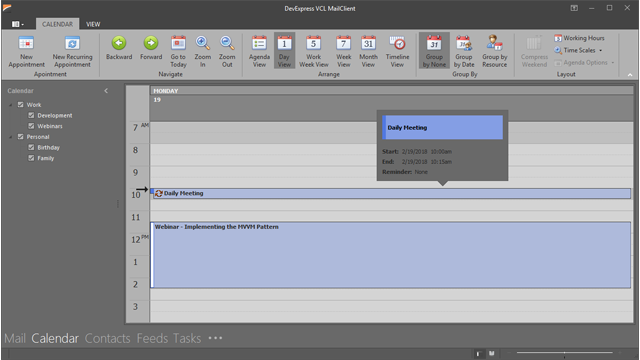Go Forward in the calendar
This screenshot has height=360, width=640.
pos(151,48)
